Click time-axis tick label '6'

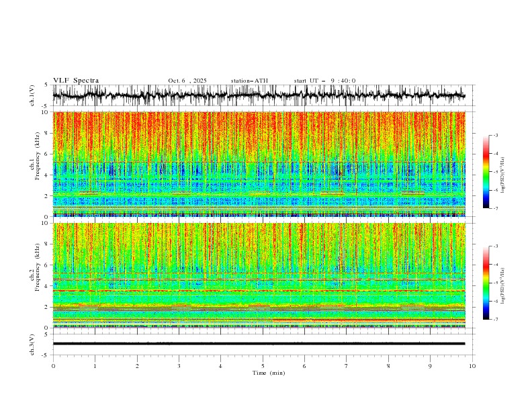(304, 366)
